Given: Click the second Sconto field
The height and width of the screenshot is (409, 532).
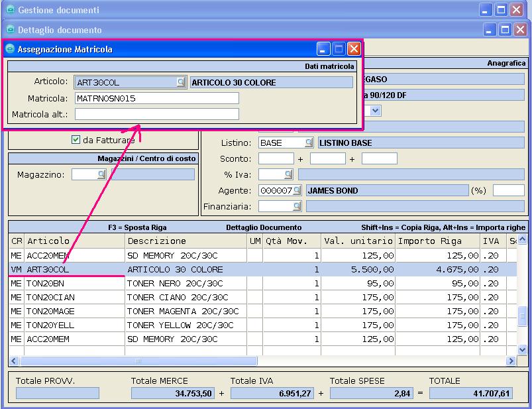Looking at the screenshot, I should pos(328,158).
